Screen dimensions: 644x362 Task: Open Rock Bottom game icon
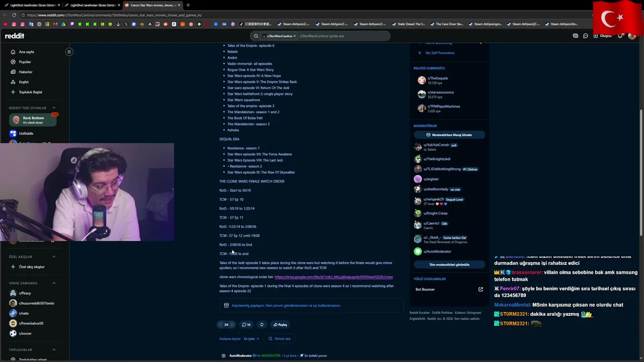click(16, 120)
